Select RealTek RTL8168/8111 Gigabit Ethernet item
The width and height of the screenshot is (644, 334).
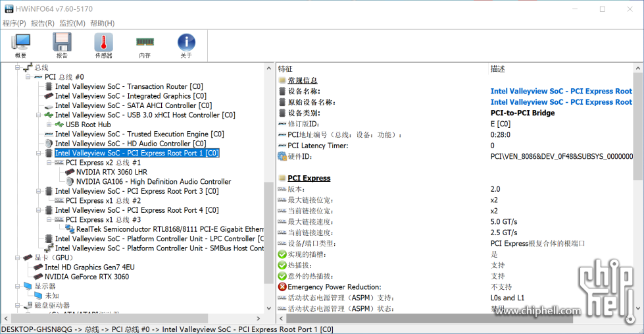click(170, 229)
